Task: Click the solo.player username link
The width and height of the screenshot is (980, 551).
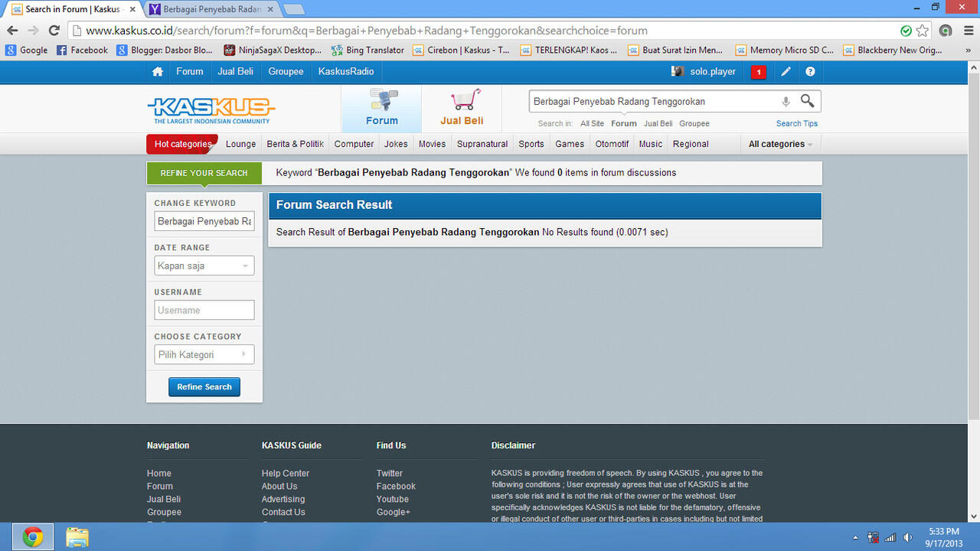Action: pyautogui.click(x=713, y=71)
